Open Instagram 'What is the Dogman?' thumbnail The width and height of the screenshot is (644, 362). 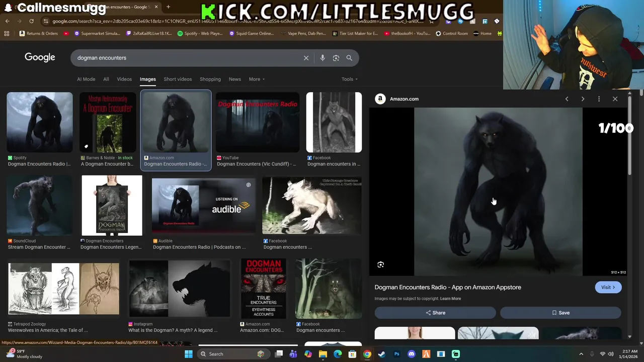coord(180,289)
